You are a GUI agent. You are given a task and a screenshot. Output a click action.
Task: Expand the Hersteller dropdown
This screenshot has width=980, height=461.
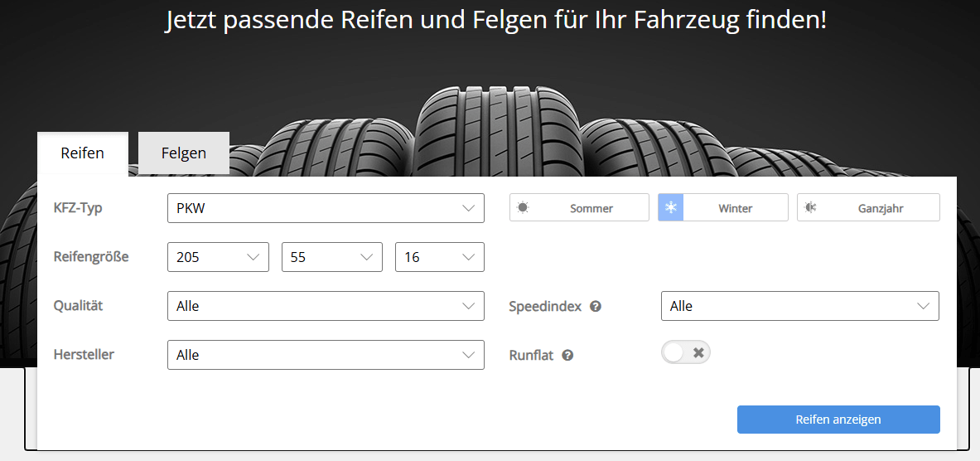tap(326, 355)
